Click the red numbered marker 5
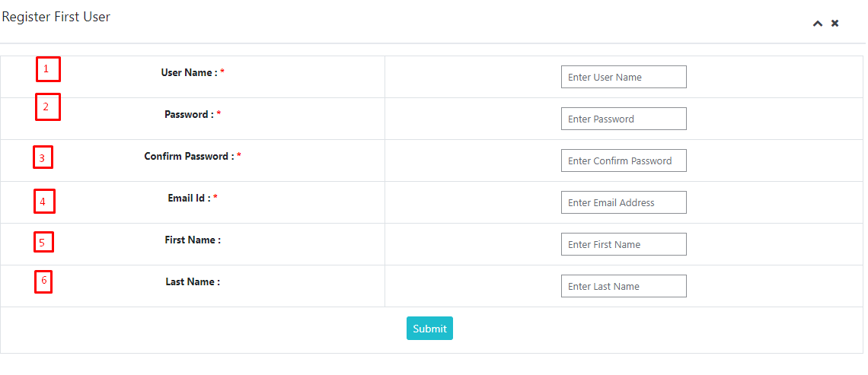The width and height of the screenshot is (868, 375). click(43, 243)
